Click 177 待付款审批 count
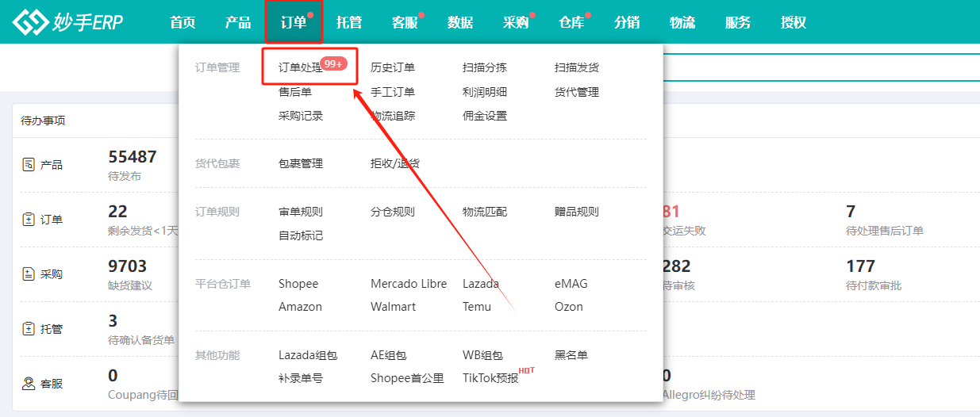Screen dimensions: 980x417 (861, 266)
